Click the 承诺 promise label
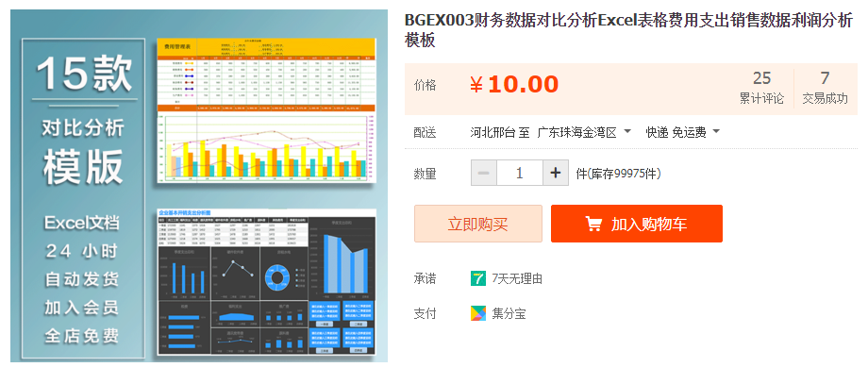 coord(426,279)
